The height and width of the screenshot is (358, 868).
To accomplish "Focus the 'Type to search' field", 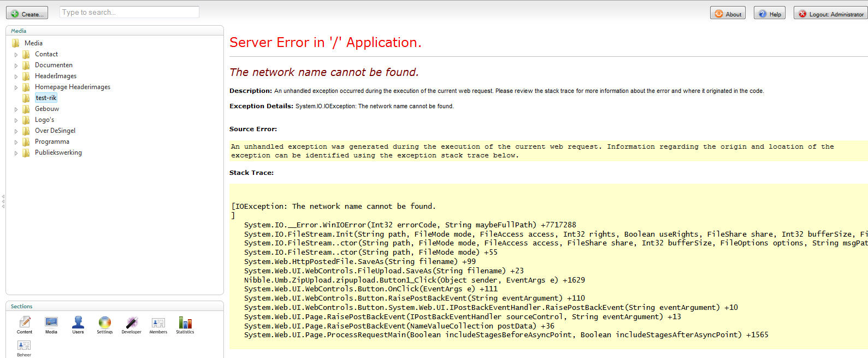I will pyautogui.click(x=129, y=12).
